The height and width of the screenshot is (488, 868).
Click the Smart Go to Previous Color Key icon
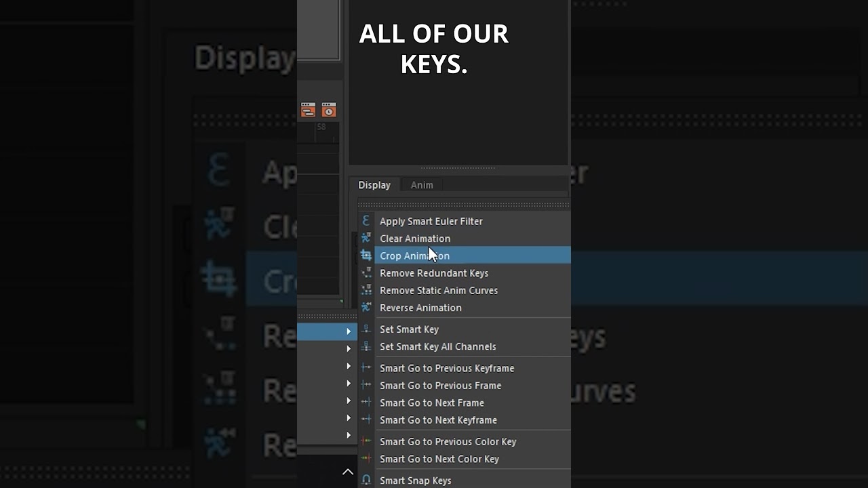(x=366, y=441)
